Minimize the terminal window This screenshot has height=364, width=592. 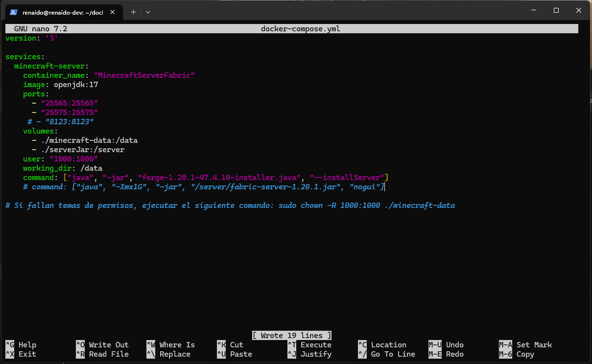pyautogui.click(x=534, y=10)
